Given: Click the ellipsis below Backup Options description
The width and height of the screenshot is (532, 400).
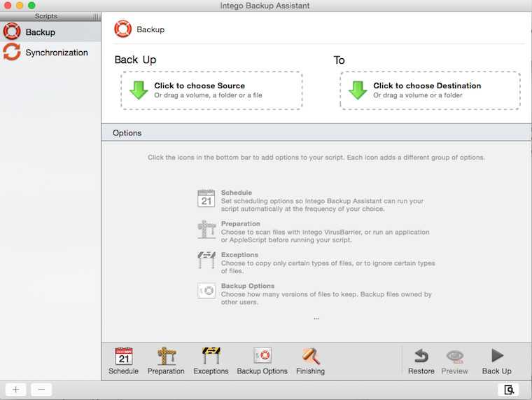Looking at the screenshot, I should pos(316,319).
